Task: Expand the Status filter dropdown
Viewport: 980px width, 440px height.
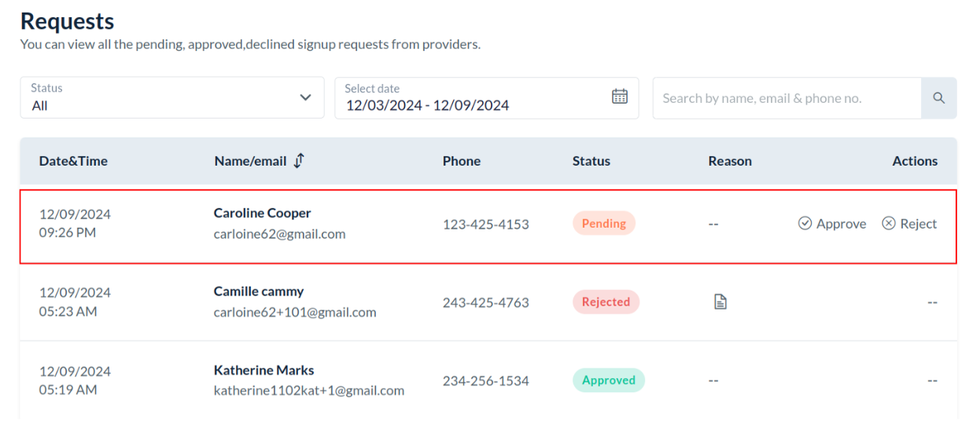Action: (x=171, y=98)
